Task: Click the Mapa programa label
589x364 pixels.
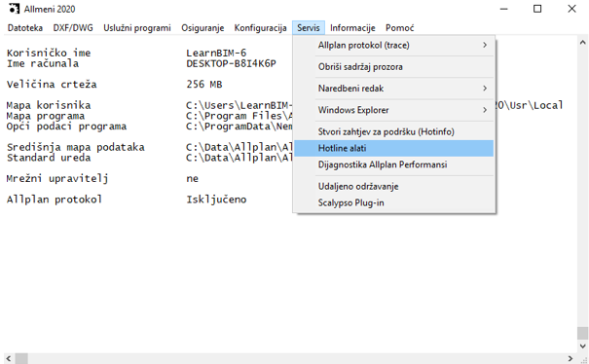Action: tap(46, 116)
